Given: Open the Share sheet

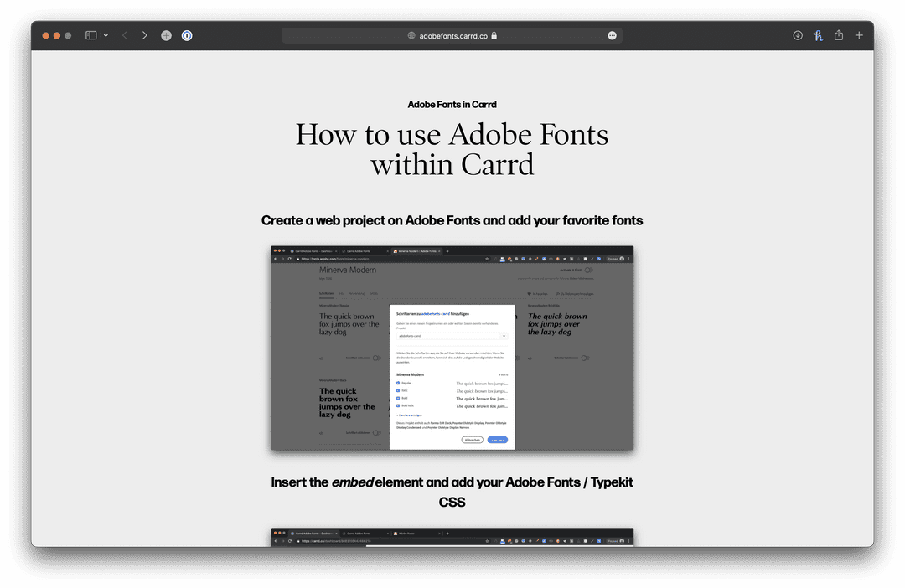Looking at the screenshot, I should [x=838, y=35].
